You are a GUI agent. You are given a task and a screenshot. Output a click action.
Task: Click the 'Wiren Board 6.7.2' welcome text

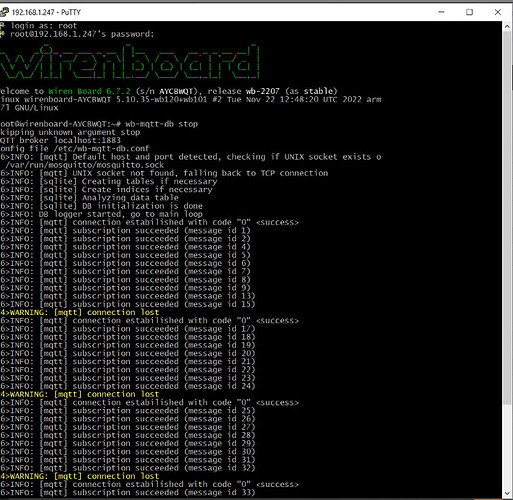(x=89, y=91)
